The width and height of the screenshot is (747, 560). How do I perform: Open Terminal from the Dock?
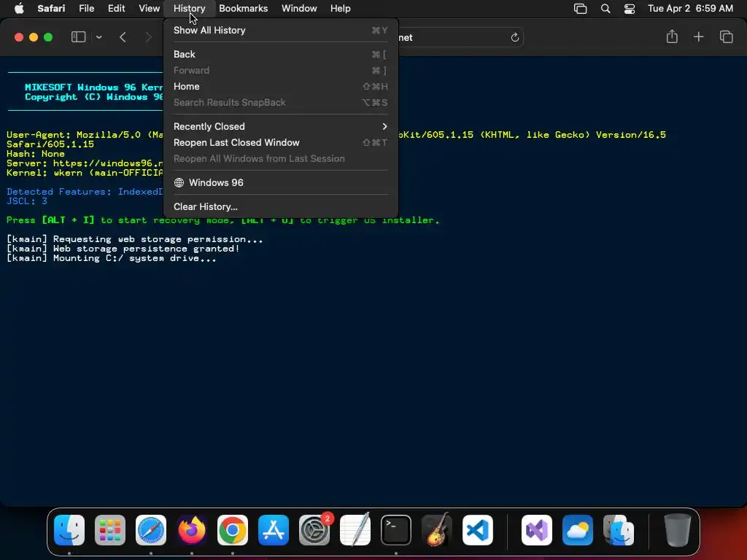point(396,530)
